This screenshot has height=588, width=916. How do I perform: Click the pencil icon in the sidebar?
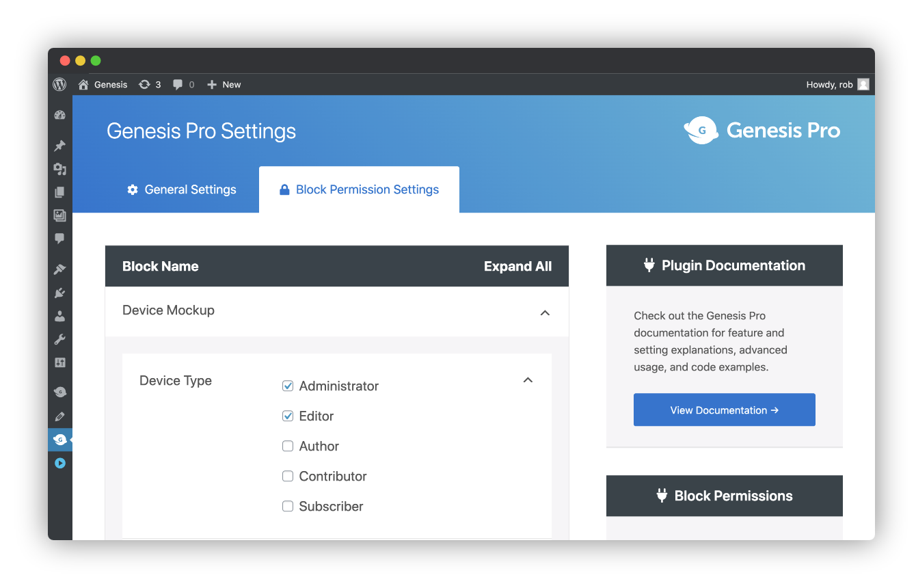(x=59, y=416)
